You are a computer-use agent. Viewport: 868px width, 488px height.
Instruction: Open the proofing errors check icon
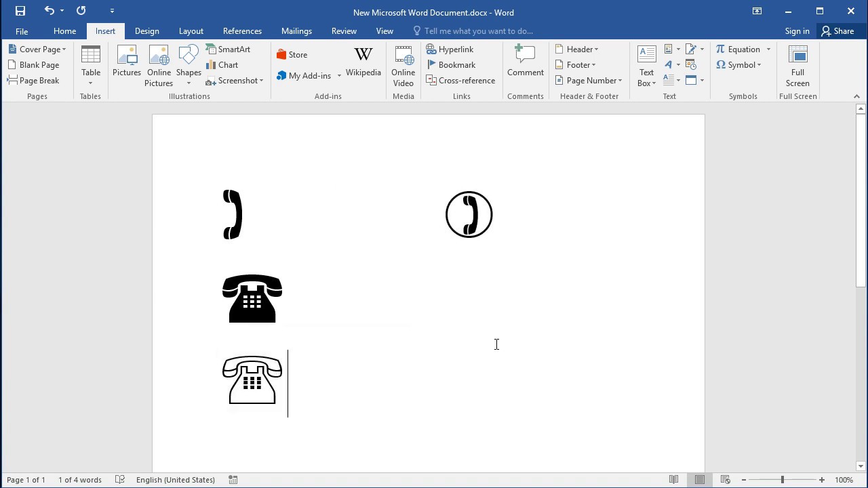click(x=120, y=480)
